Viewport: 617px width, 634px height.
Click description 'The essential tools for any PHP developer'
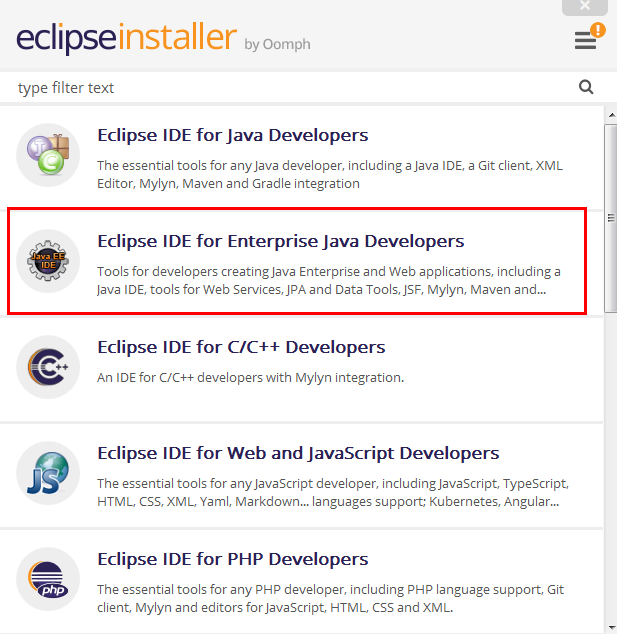coord(330,598)
